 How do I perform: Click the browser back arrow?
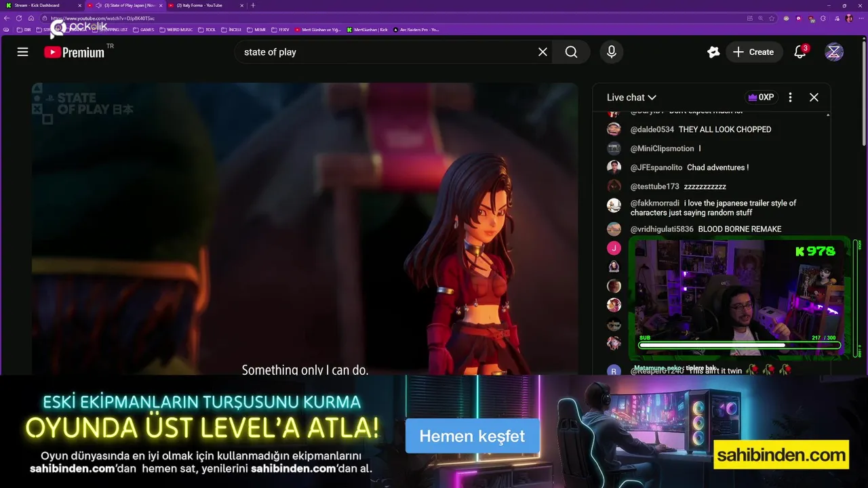[x=7, y=18]
